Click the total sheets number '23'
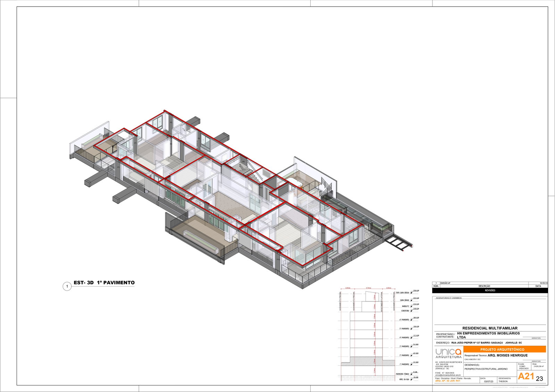 pyautogui.click(x=539, y=378)
